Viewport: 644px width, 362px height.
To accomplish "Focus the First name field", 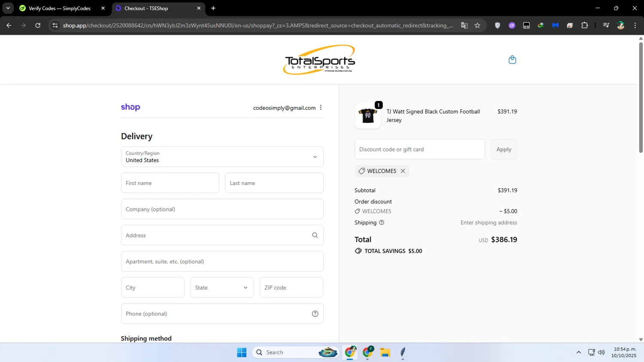I will [170, 183].
